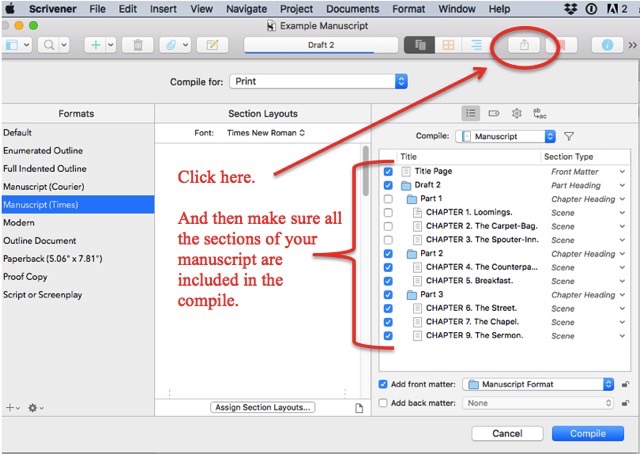
Task: Check CHAPTER 1. Loomings checkbox
Action: coord(388,213)
